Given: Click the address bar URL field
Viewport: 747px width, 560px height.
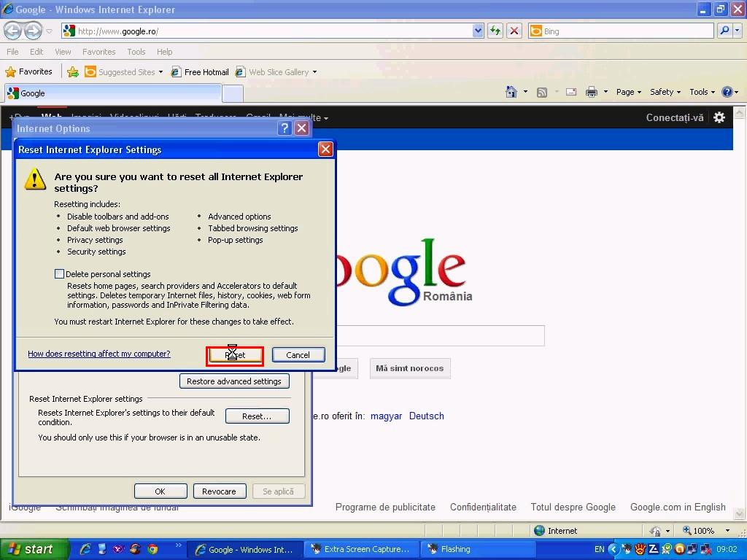Looking at the screenshot, I should point(274,31).
